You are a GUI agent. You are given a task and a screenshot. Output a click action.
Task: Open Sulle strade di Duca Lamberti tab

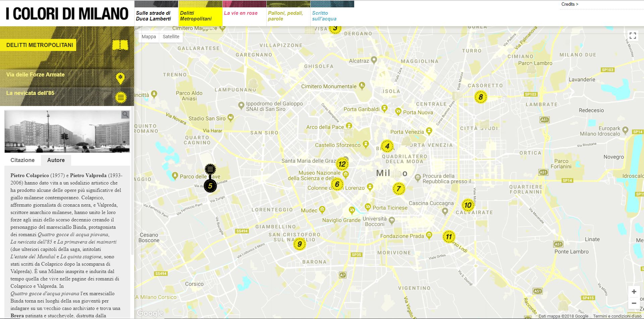pyautogui.click(x=156, y=13)
